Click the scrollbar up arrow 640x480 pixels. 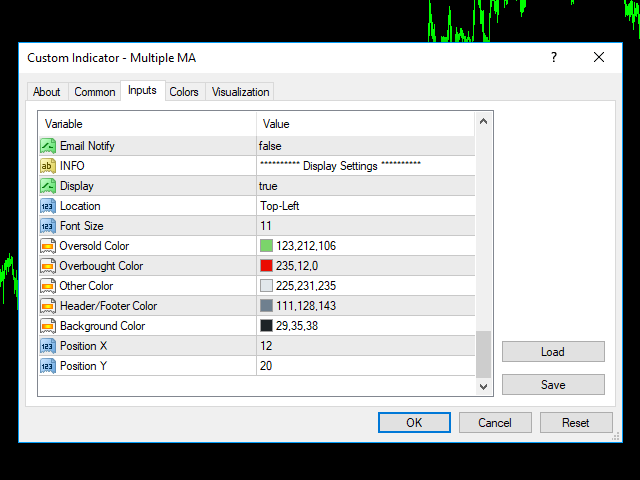(484, 122)
